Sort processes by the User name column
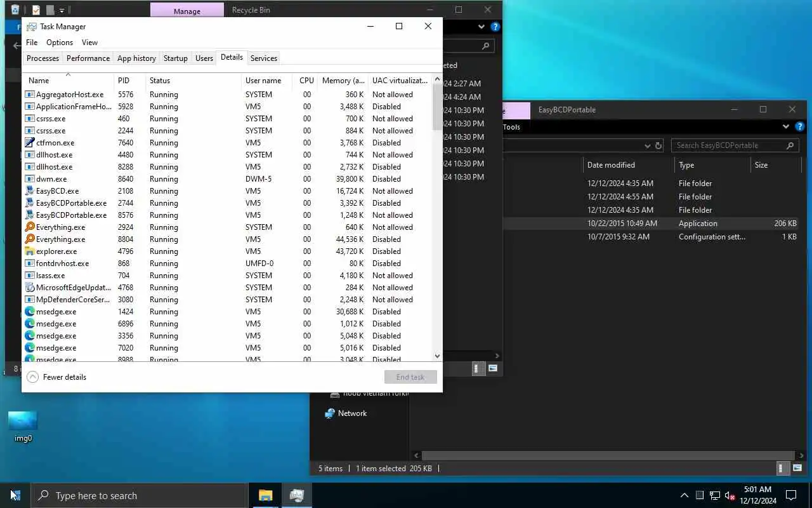812x508 pixels. 266,81
